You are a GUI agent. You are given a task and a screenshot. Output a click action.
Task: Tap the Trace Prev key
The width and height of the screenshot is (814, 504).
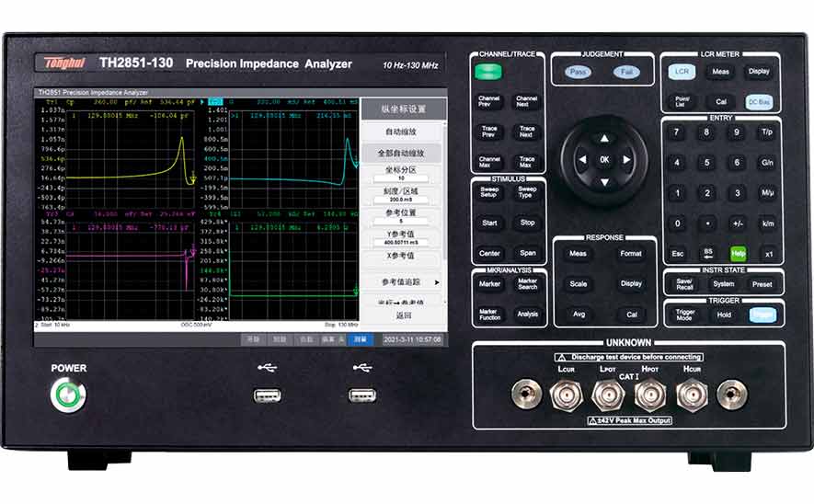[489, 132]
